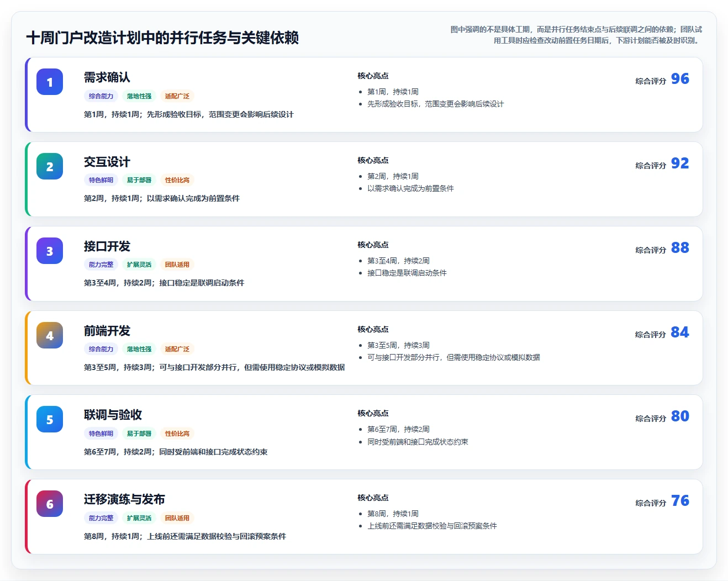Viewport: 728px width, 581px height.
Task: Select the 扩展灵活 tag under 迁移演练与发布
Action: (x=139, y=518)
